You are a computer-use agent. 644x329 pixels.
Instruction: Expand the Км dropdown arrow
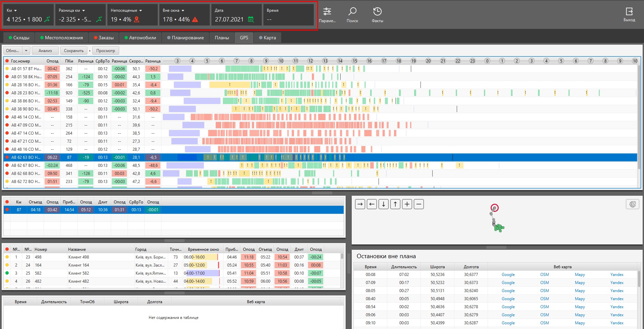click(x=15, y=11)
